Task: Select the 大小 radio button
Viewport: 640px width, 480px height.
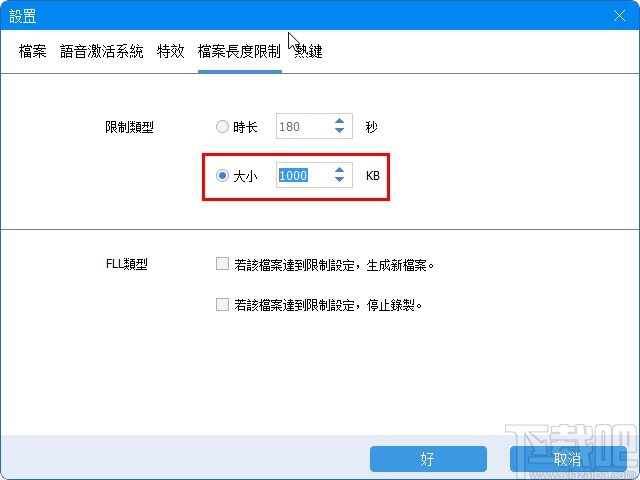Action: [222, 176]
